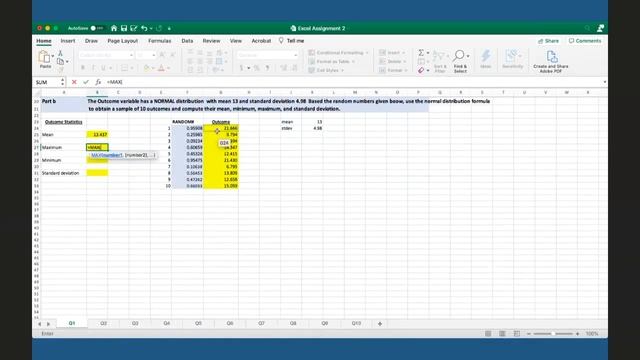Image resolution: width=640 pixels, height=360 pixels.
Task: Select the Q2 sheet tab
Action: coord(103,323)
